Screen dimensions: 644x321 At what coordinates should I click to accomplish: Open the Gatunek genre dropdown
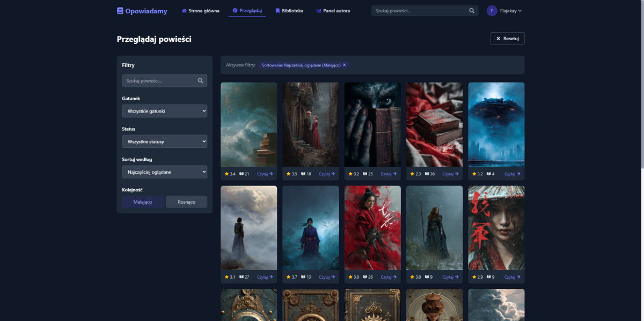pyautogui.click(x=164, y=111)
